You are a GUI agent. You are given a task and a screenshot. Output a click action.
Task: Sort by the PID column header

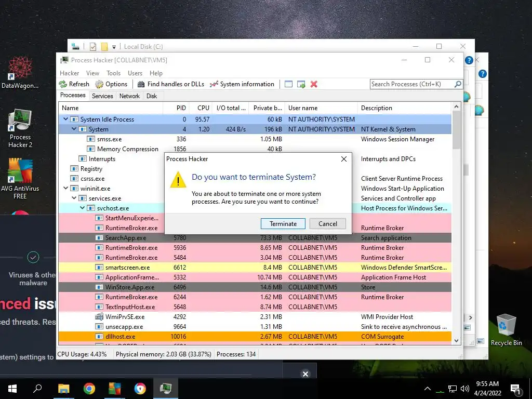[177, 108]
